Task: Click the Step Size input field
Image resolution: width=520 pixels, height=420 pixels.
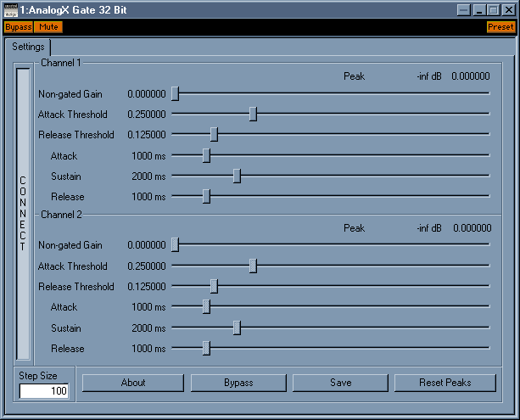Action: click(x=44, y=391)
